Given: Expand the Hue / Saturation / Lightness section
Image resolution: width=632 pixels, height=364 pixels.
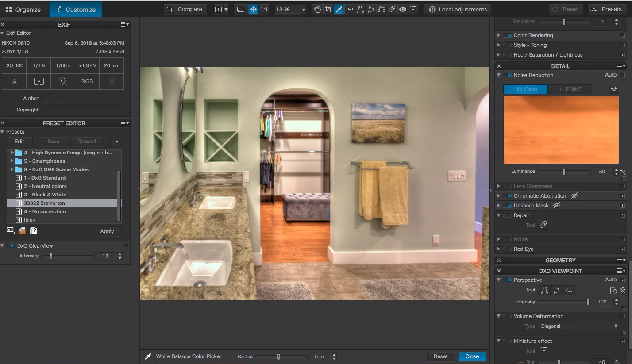Looking at the screenshot, I should (x=499, y=55).
